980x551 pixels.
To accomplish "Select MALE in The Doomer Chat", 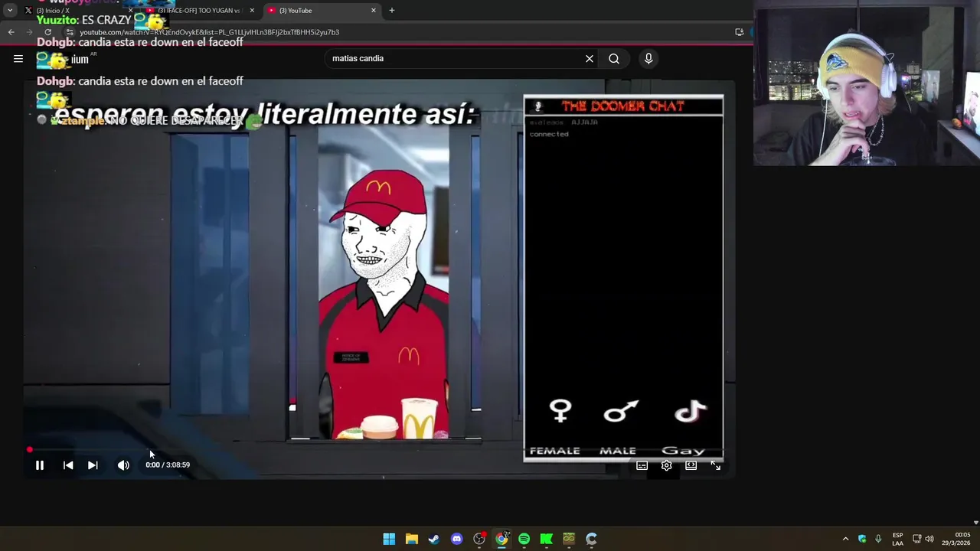I will [618, 451].
